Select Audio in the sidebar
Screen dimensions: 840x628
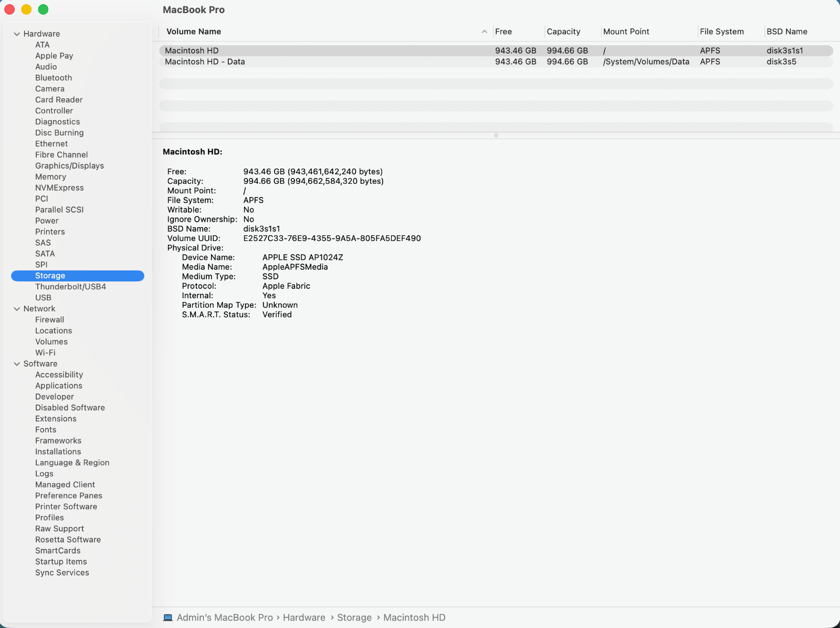click(46, 67)
